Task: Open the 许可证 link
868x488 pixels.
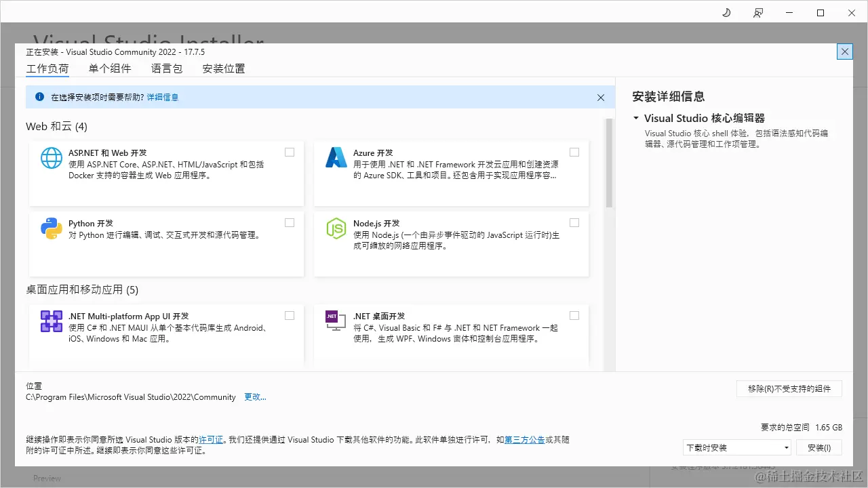Action: click(211, 440)
